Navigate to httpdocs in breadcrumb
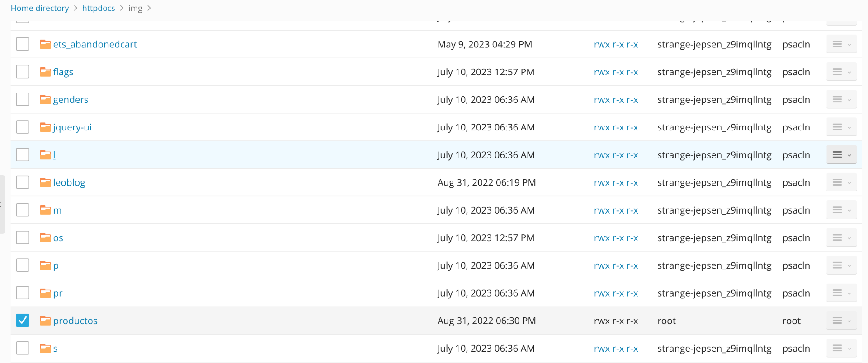This screenshot has width=868, height=363. (x=99, y=8)
